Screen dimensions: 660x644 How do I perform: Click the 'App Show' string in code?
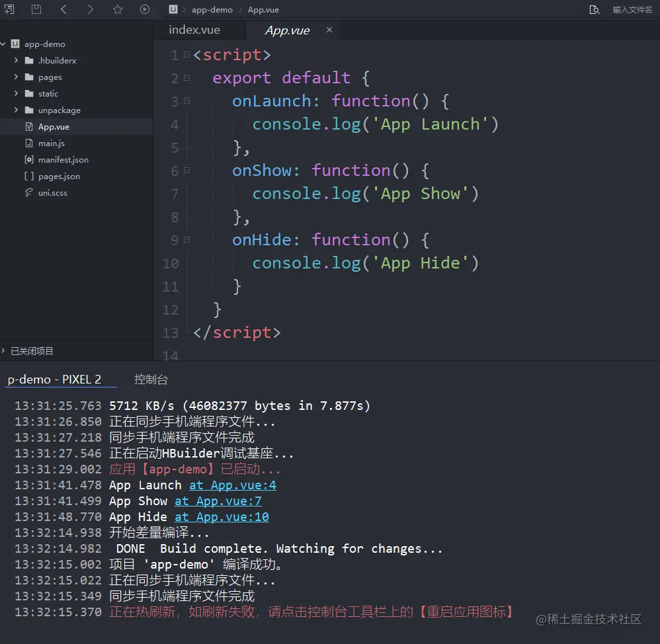(420, 194)
